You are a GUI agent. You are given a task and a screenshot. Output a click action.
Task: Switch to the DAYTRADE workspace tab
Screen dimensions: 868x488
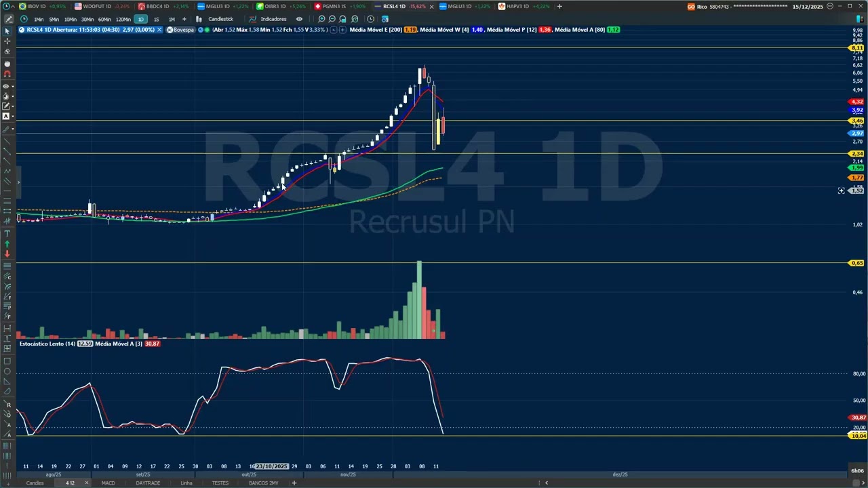point(148,483)
